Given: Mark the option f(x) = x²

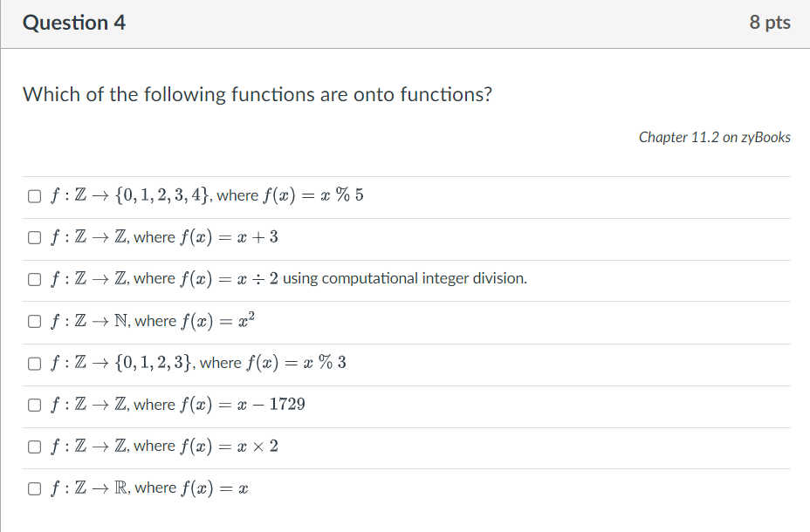Looking at the screenshot, I should (34, 321).
